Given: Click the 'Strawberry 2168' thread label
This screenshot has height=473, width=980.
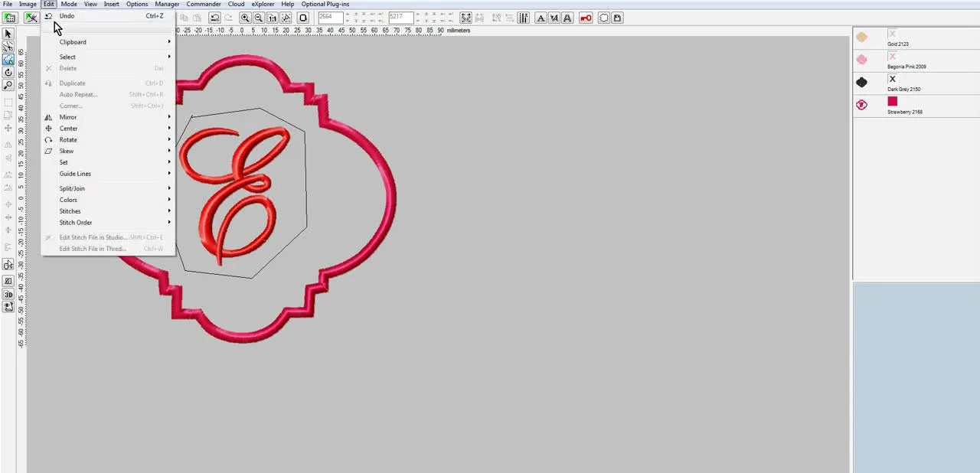Looking at the screenshot, I should point(905,112).
